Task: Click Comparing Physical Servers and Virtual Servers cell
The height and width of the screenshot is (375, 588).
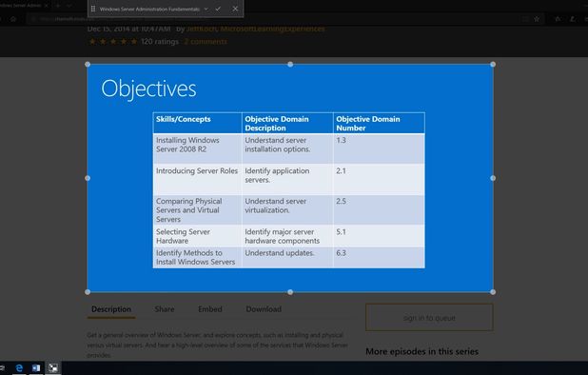Action: pos(197,210)
